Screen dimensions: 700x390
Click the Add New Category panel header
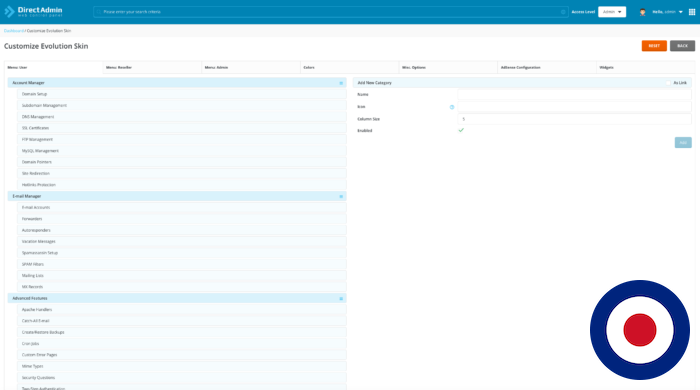point(522,83)
